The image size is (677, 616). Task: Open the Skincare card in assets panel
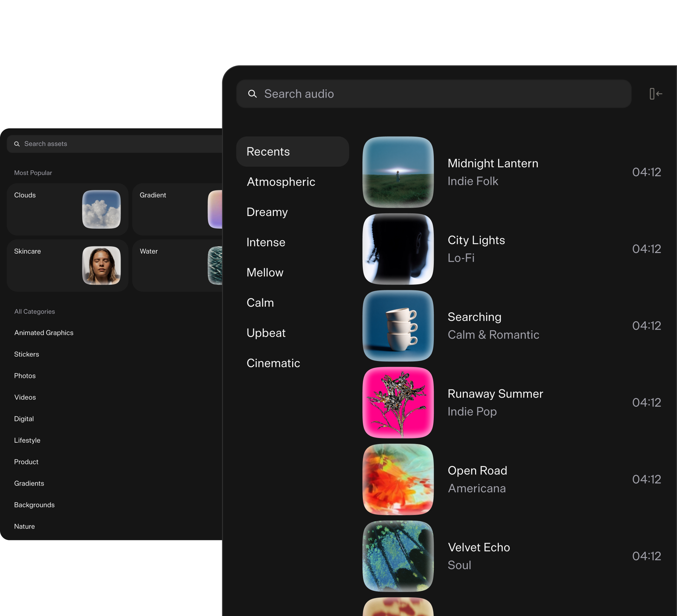(68, 265)
